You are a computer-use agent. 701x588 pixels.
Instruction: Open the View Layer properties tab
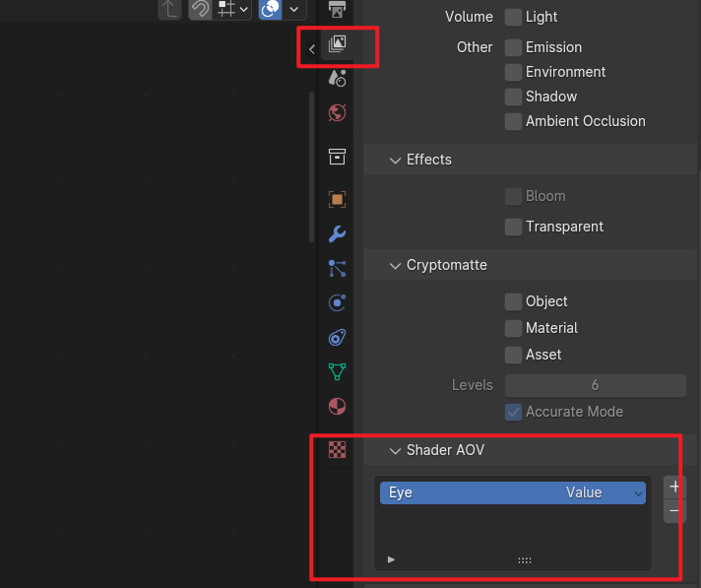pyautogui.click(x=337, y=43)
